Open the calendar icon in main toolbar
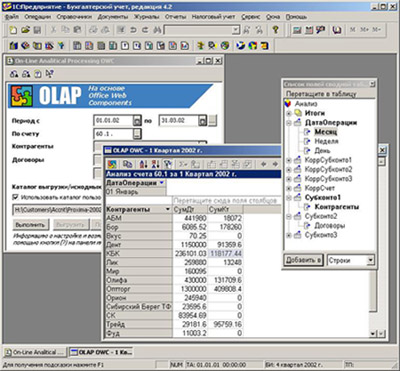Image resolution: width=400 pixels, height=371 pixels. (309, 30)
